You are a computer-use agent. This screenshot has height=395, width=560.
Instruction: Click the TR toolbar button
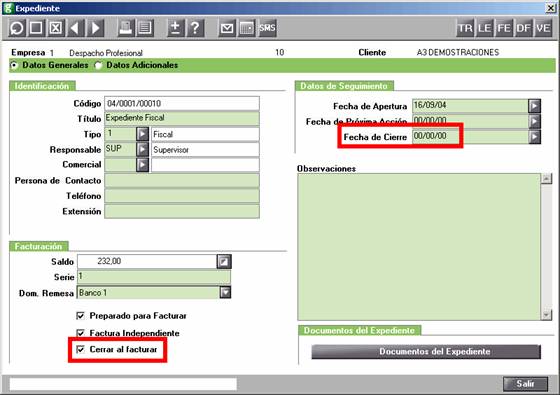(x=465, y=28)
